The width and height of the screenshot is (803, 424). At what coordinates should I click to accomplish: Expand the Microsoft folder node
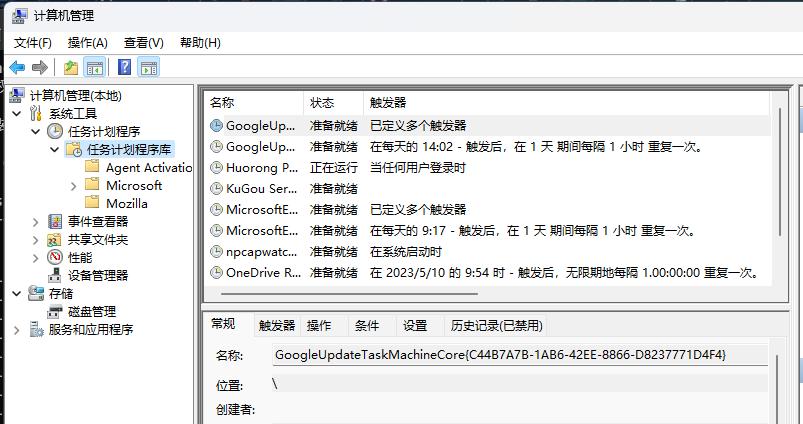tap(73, 186)
